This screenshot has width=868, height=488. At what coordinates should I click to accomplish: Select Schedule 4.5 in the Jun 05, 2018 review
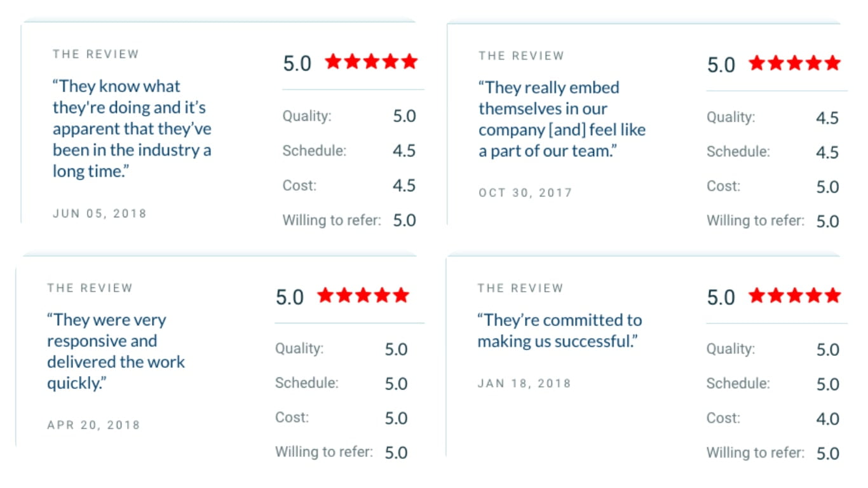349,151
